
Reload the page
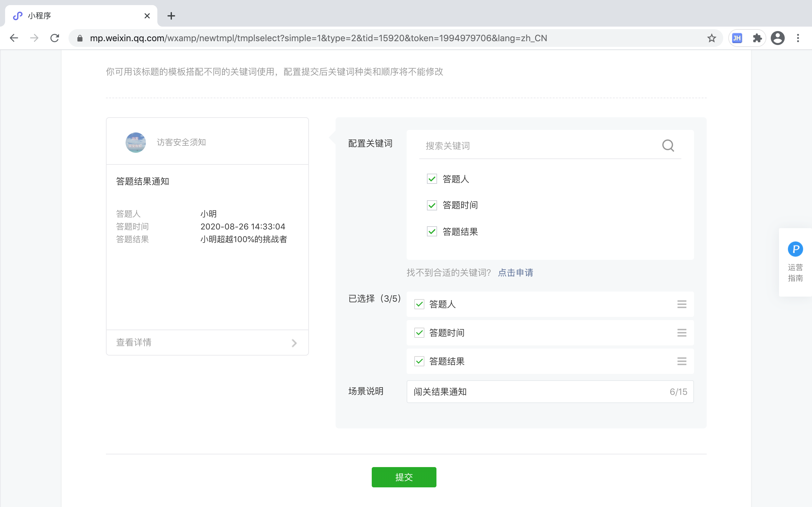(x=55, y=38)
